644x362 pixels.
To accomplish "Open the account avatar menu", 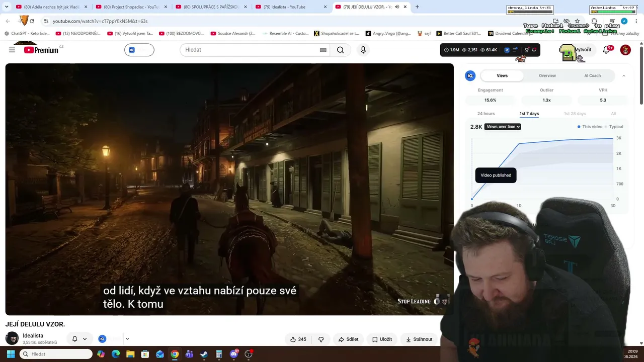I will (x=625, y=50).
